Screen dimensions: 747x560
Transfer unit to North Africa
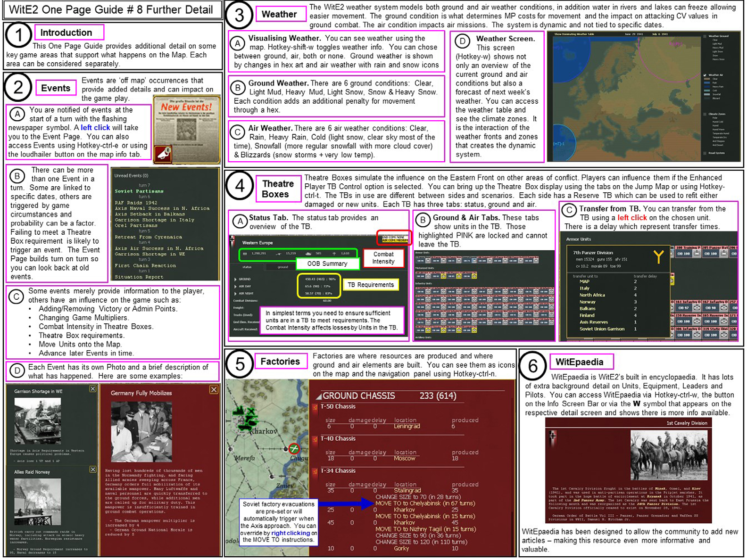coord(592,295)
